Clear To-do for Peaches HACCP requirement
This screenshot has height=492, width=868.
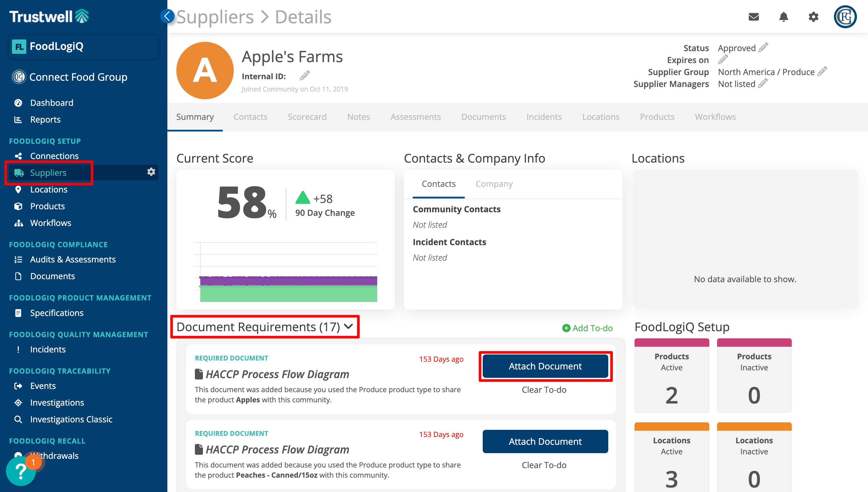[x=544, y=465]
